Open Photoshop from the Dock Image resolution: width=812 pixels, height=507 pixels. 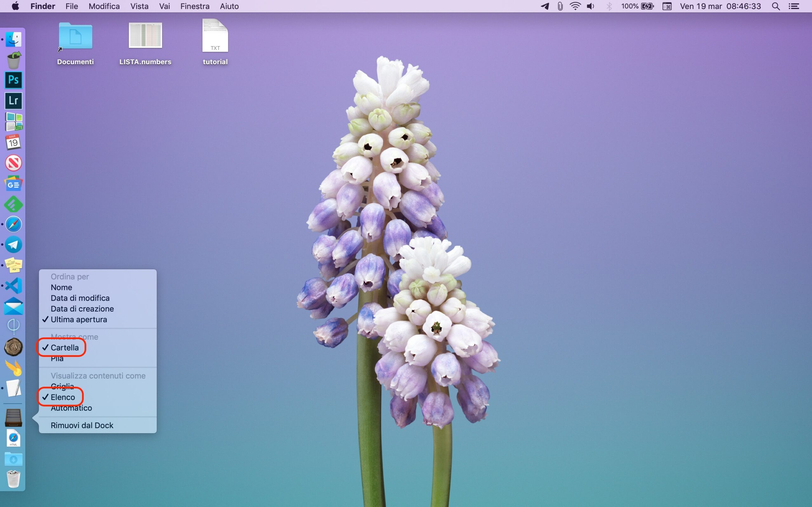pos(13,80)
